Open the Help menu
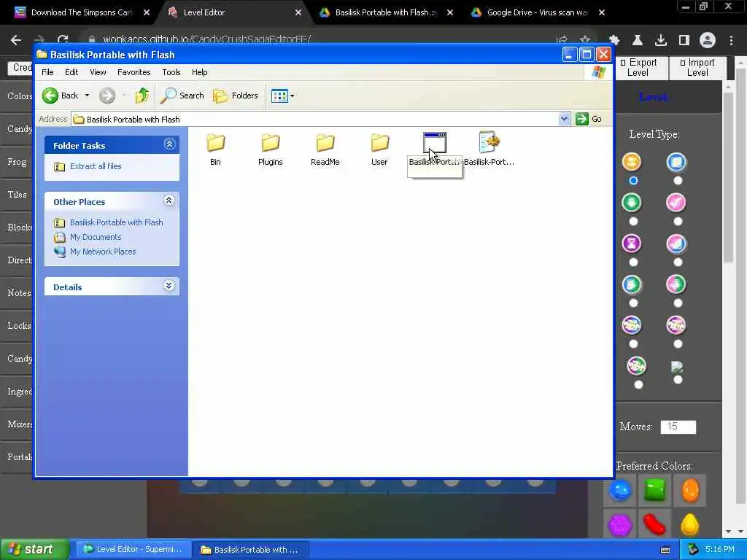747x560 pixels. pyautogui.click(x=200, y=72)
